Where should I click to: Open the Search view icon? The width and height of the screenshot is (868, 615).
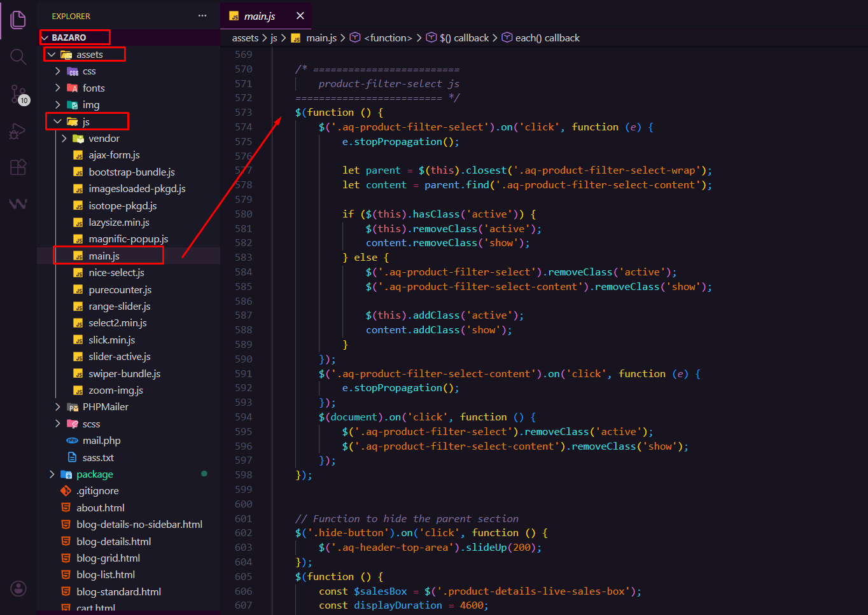(x=18, y=57)
